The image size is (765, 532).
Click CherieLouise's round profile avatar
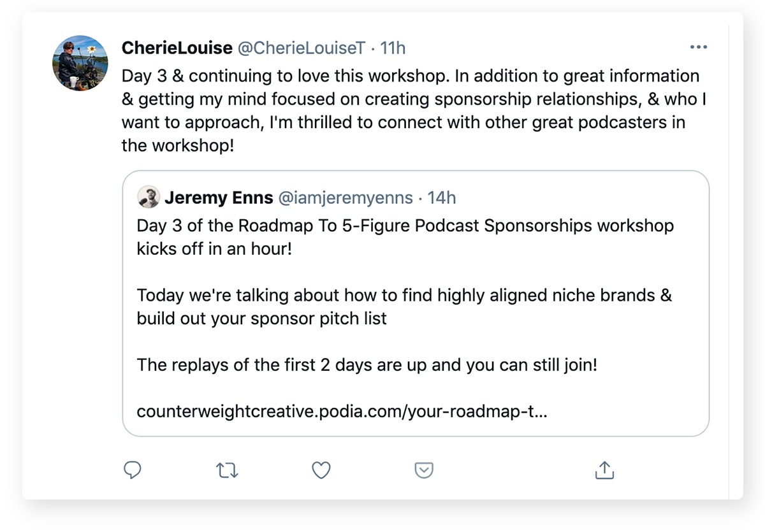click(x=80, y=63)
